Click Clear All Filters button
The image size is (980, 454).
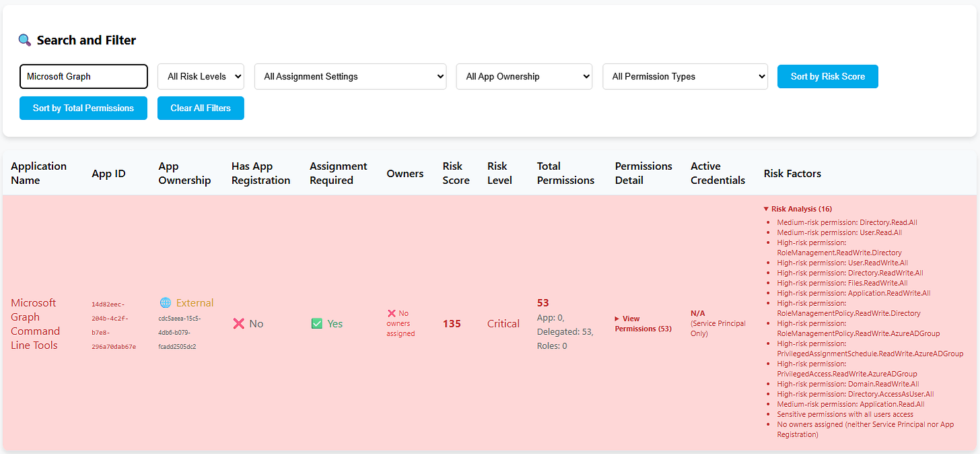(201, 108)
